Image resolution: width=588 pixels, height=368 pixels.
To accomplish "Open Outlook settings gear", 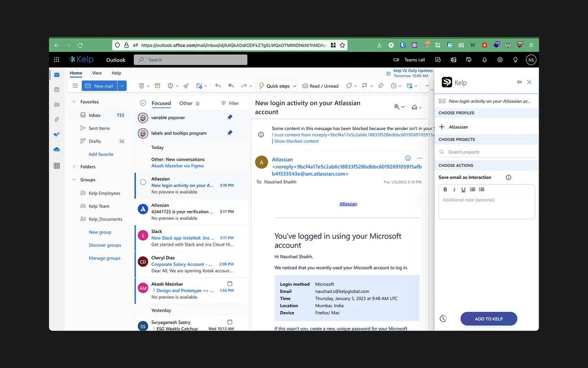I will (x=500, y=60).
